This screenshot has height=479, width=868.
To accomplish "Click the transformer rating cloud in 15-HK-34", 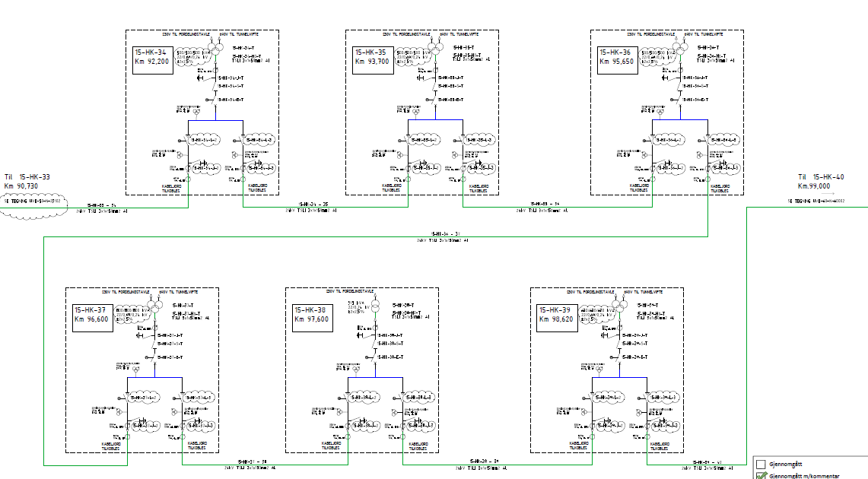I will click(x=191, y=56).
